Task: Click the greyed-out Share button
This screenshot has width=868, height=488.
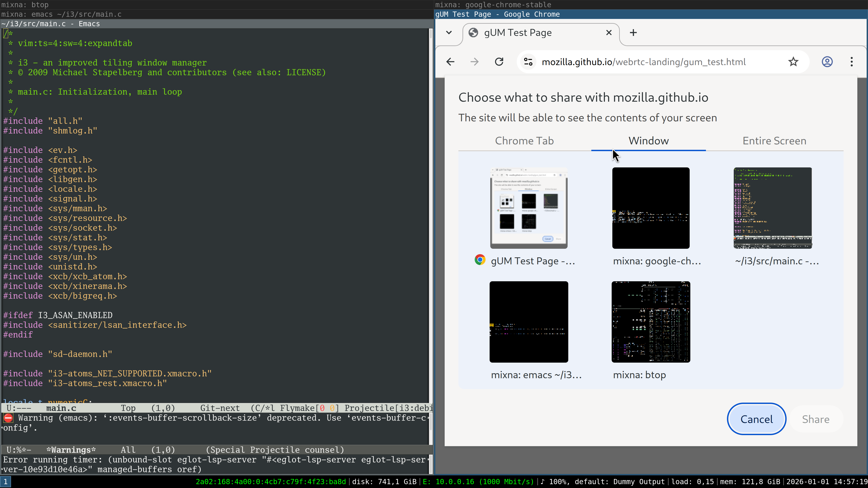Action: [x=815, y=419]
